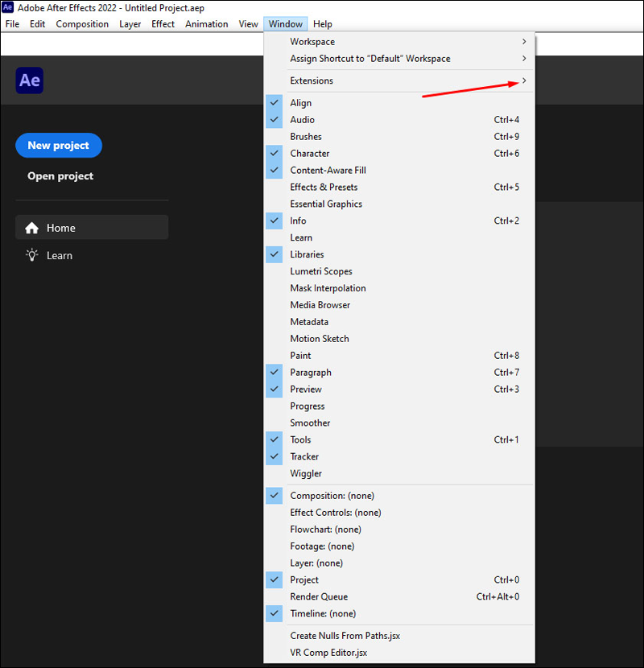The image size is (644, 668).
Task: Open the Animation menu
Action: tap(207, 24)
